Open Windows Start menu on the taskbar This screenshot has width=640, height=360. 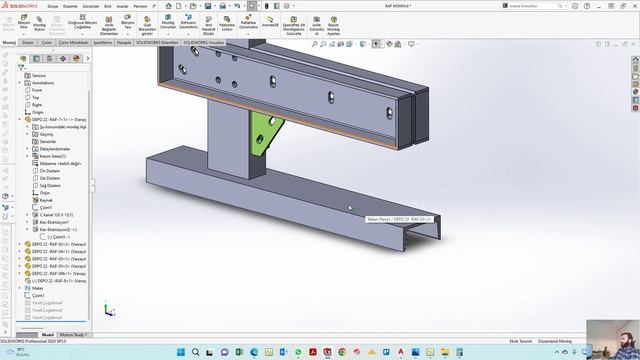click(x=181, y=352)
